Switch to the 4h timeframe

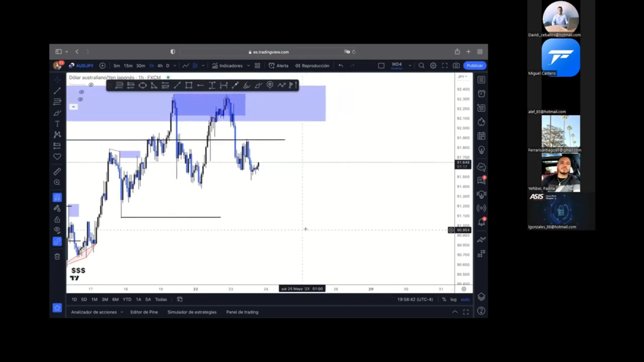[160, 66]
